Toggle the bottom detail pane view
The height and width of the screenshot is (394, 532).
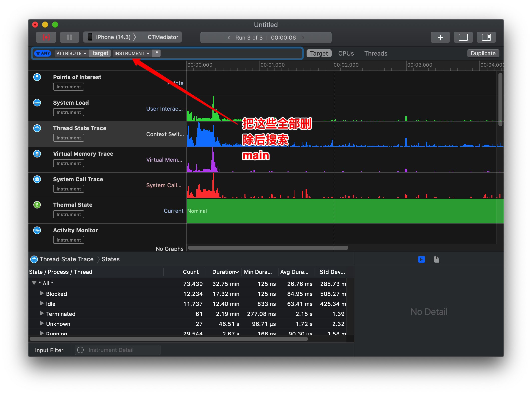tap(463, 37)
